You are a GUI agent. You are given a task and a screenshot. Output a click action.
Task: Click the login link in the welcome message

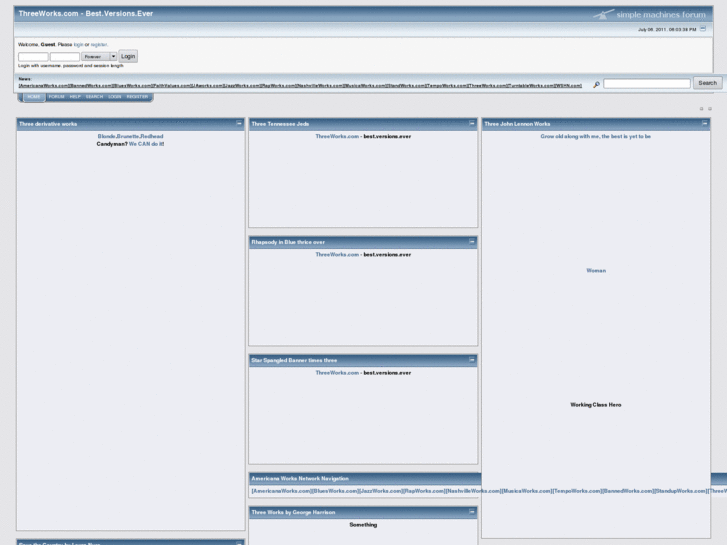78,45
